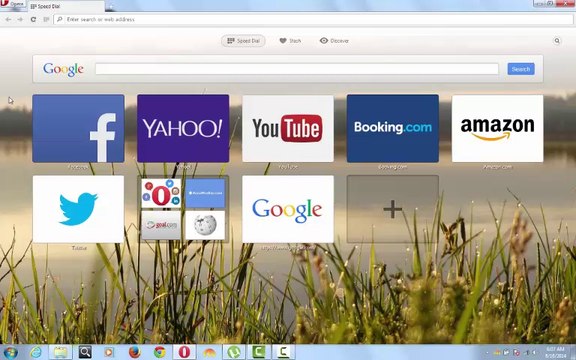
Task: Open the media player taskbar icon
Action: (x=109, y=352)
